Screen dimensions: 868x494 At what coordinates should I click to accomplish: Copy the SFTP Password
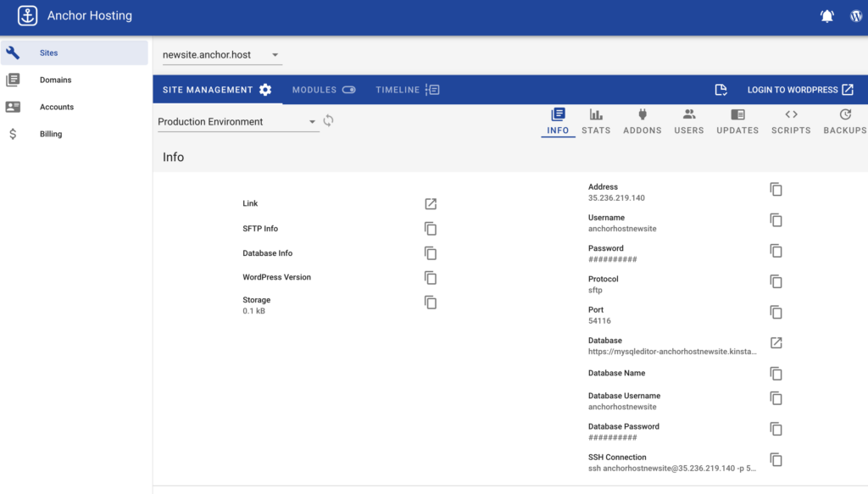[x=776, y=251]
